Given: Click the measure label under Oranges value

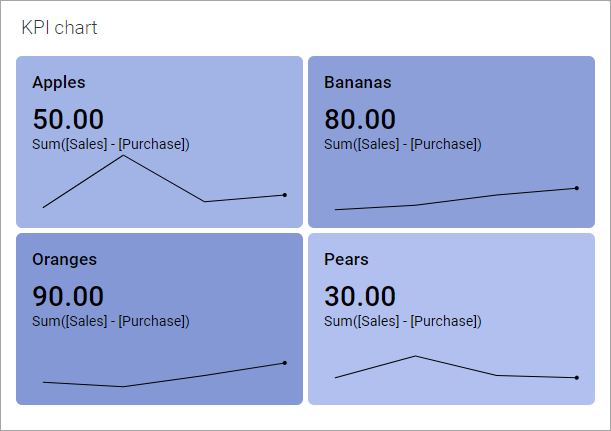Looking at the screenshot, I should pyautogui.click(x=111, y=321).
